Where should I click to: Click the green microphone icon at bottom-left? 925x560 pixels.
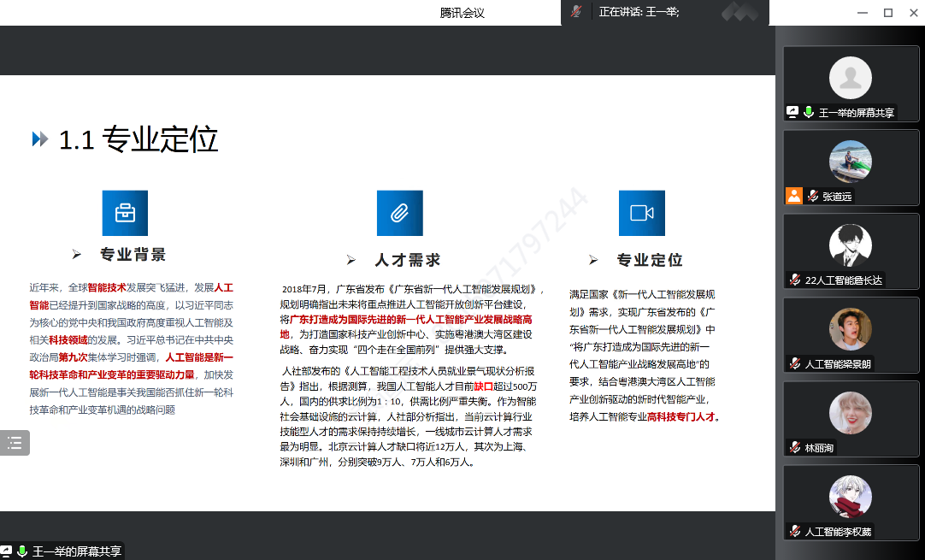click(x=22, y=551)
